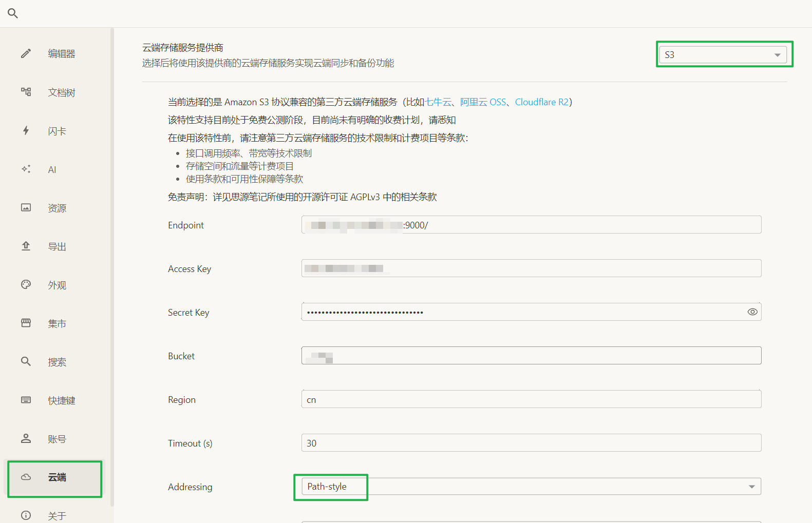Image resolution: width=812 pixels, height=523 pixels.
Task: Click the sparkle icon beside AI
Action: pos(26,169)
